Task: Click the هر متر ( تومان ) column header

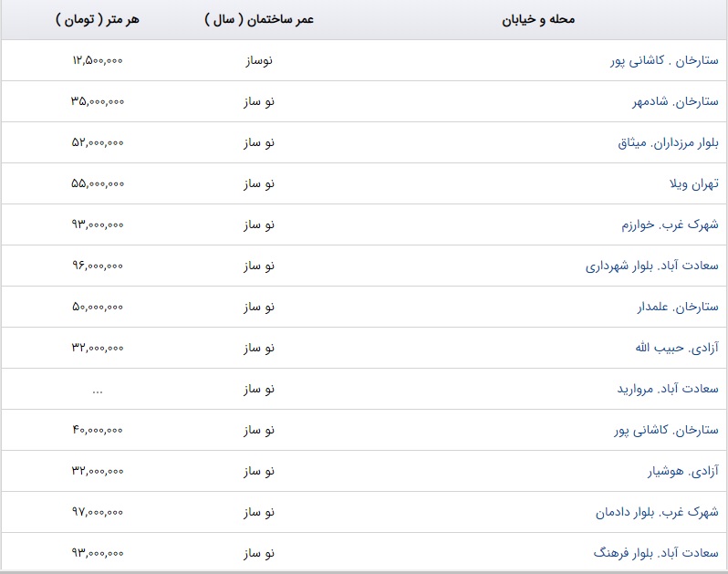Action: (x=97, y=19)
